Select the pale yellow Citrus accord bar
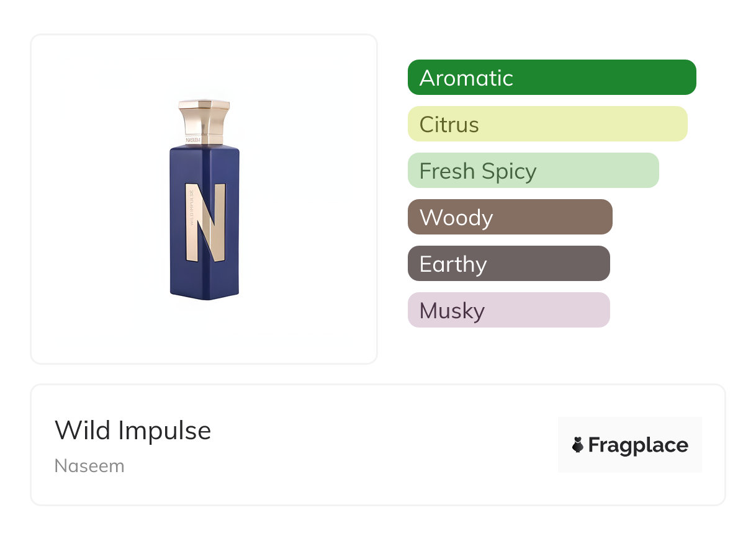 coord(547,124)
